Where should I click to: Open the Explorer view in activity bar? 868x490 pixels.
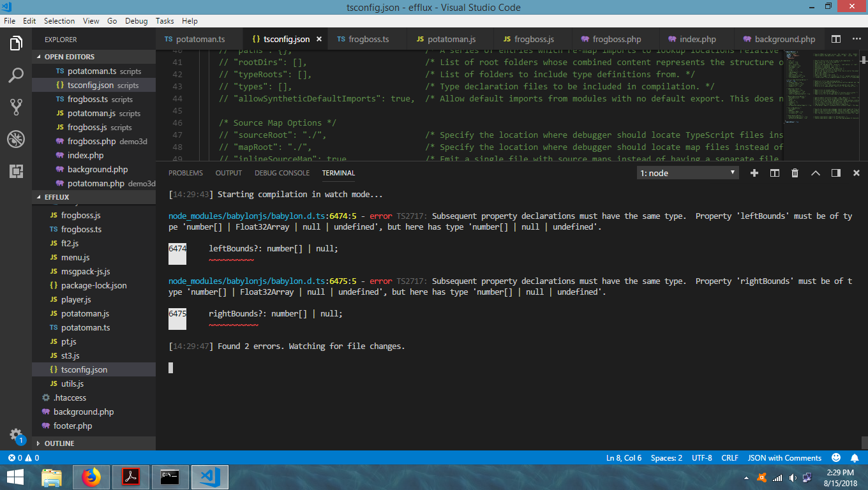pos(16,43)
